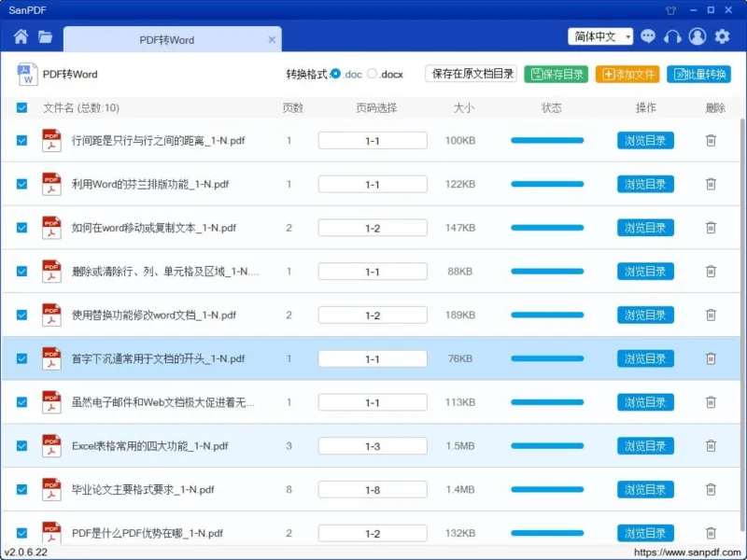Click PDF icon of 行间距是只行与行之间的距离 file
This screenshot has width=747, height=560.
[51, 141]
